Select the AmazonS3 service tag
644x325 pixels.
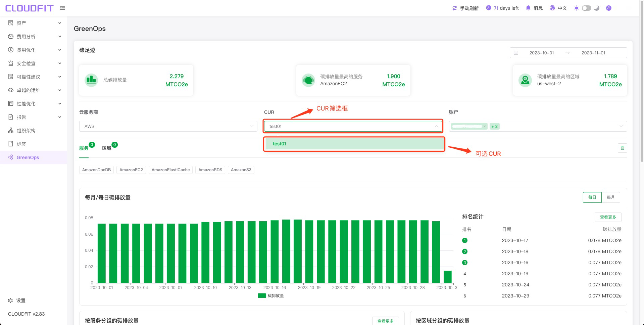coord(241,170)
